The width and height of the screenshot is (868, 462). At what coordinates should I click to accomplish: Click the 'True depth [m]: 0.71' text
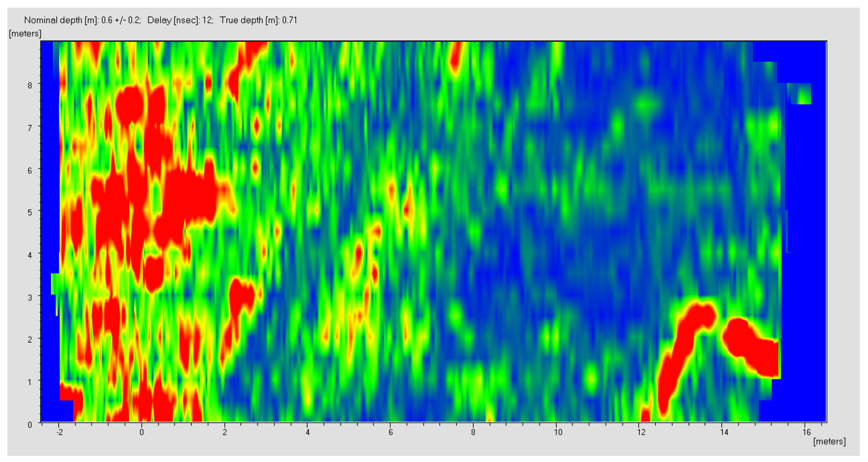258,20
